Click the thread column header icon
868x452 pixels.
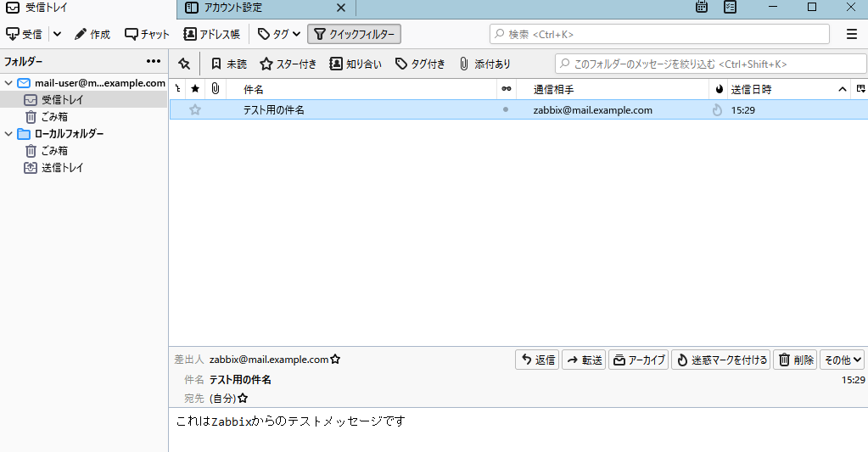click(178, 89)
